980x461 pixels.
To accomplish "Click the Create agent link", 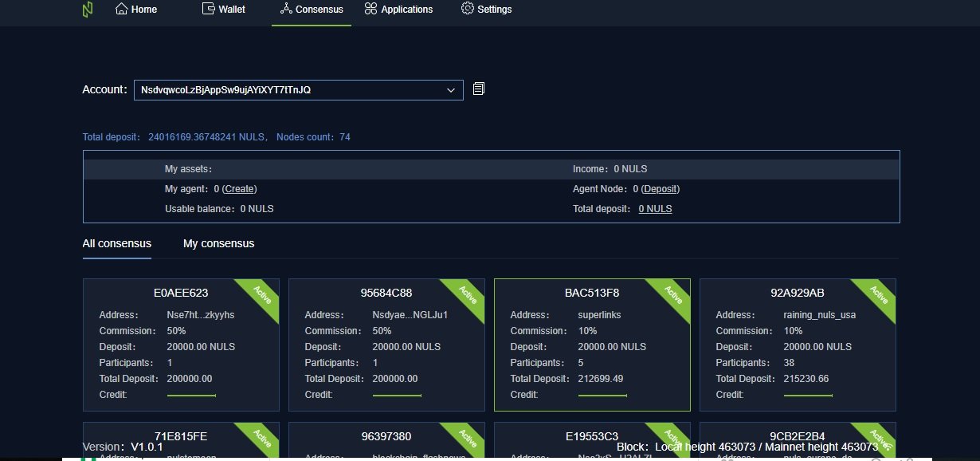I will [240, 189].
